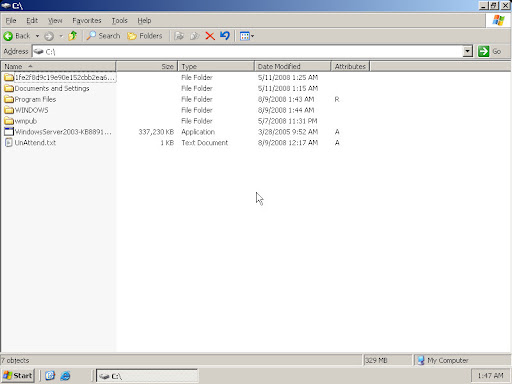Viewport: 512px width, 384px height.
Task: Click the Copy To toolbar icon
Action: coord(195,36)
